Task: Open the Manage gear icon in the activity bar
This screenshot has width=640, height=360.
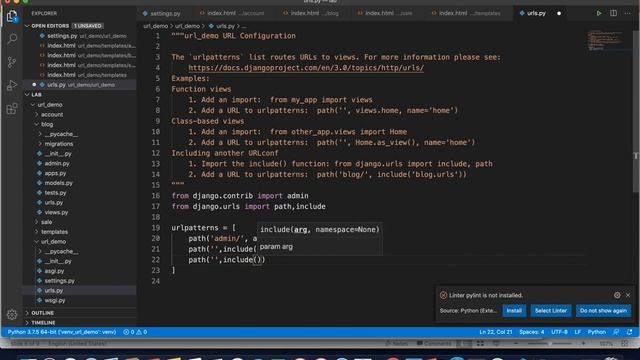Action: [12, 314]
